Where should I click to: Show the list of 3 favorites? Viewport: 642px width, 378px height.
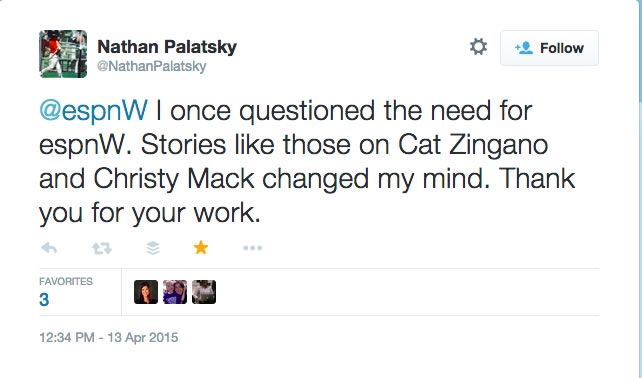(44, 300)
